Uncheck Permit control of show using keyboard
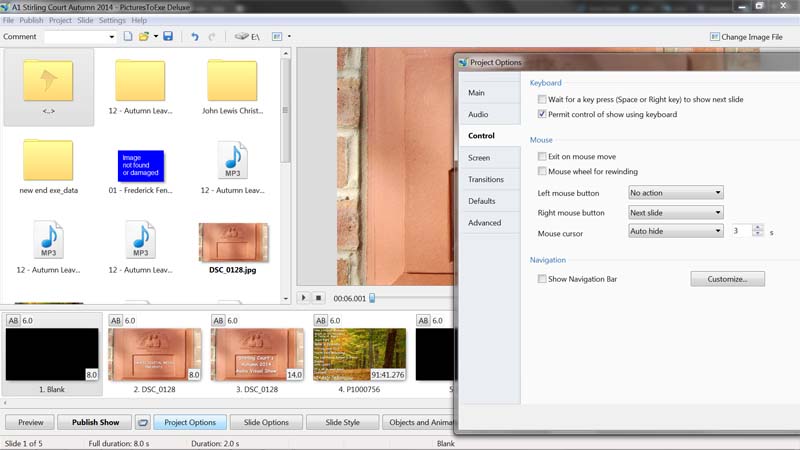Viewport: 800px width, 450px height. coord(541,115)
